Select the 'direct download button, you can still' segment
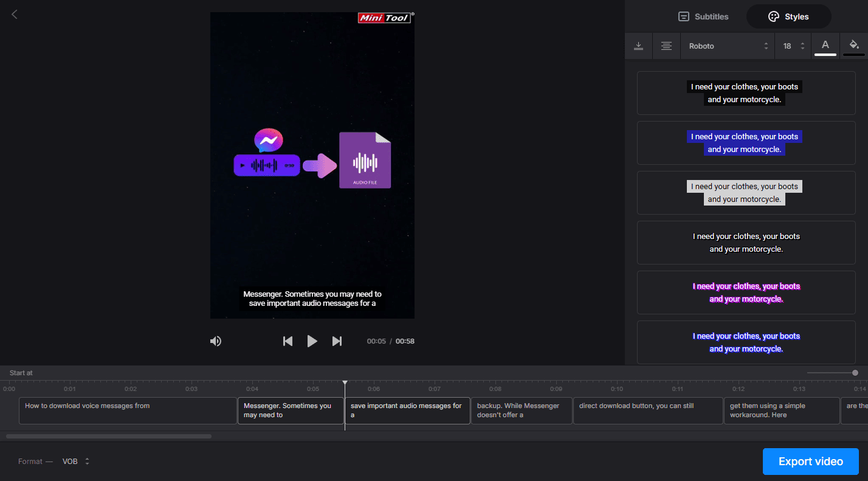Screen dimensions: 868x481 (x=648, y=410)
